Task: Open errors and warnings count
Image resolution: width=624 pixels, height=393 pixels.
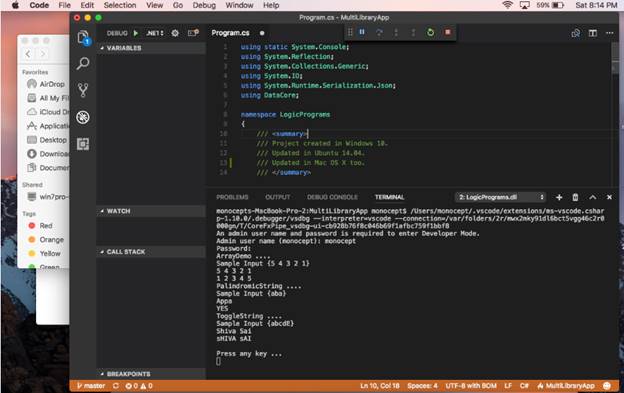Action: pyautogui.click(x=139, y=386)
